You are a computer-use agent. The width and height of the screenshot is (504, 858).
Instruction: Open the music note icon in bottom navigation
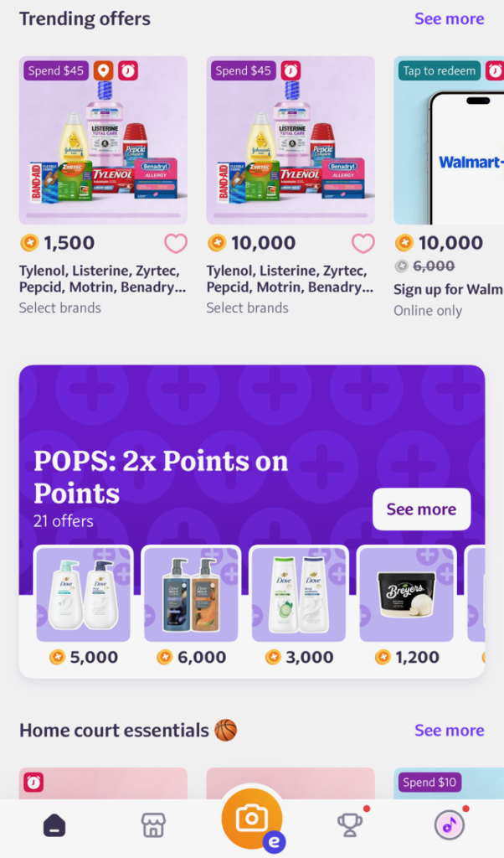(449, 825)
